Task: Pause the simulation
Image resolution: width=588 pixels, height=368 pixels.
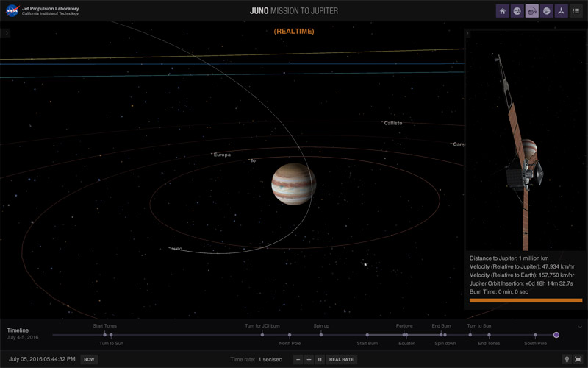Action: click(320, 359)
